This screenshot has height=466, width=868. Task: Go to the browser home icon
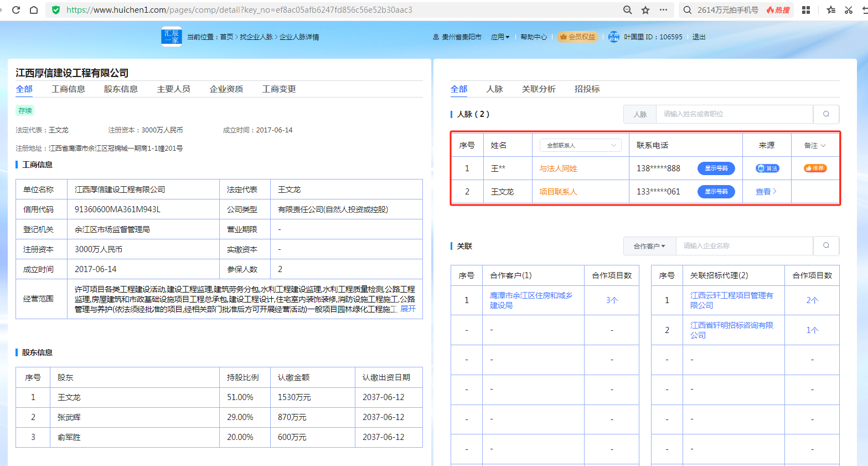34,10
